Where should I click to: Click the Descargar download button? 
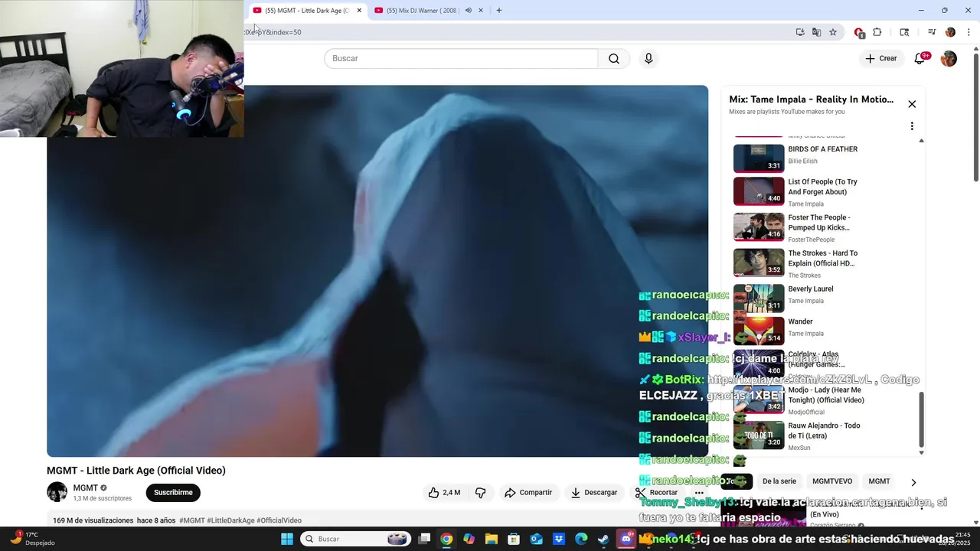[x=594, y=493]
